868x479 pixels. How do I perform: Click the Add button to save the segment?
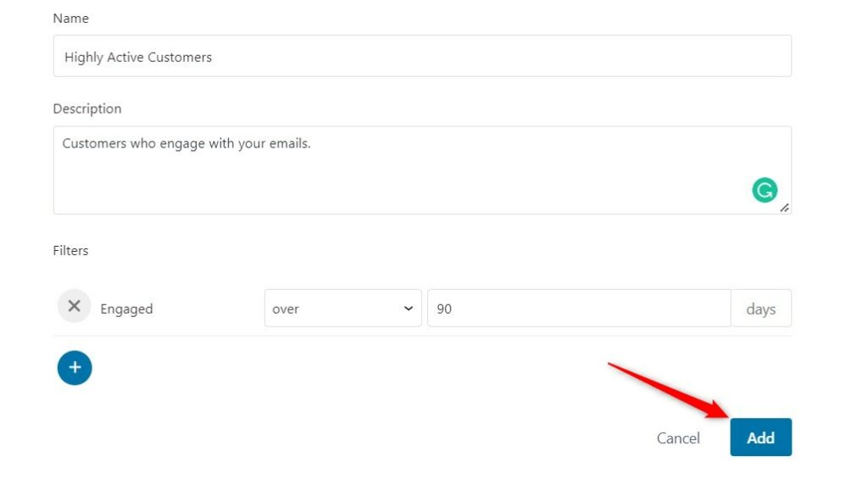pos(760,437)
